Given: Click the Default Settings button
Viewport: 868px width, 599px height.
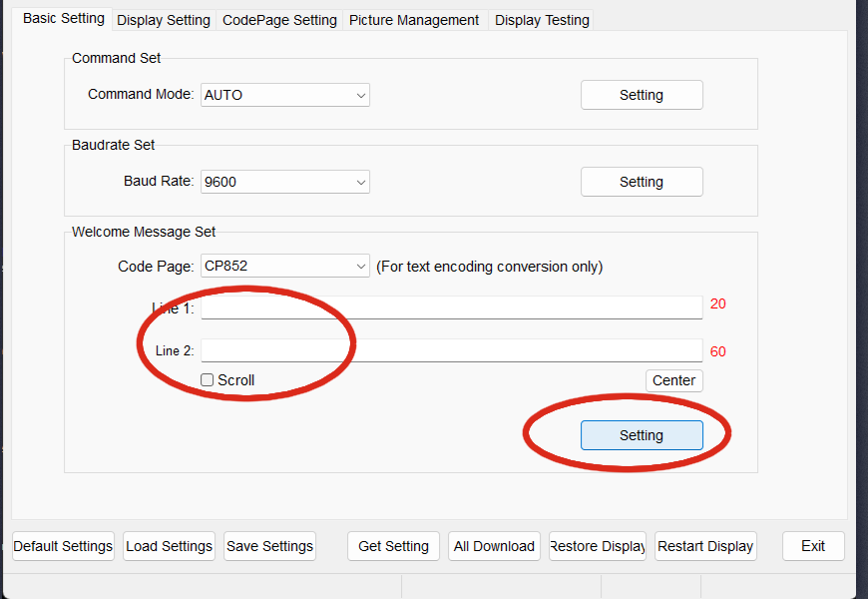Looking at the screenshot, I should (63, 546).
